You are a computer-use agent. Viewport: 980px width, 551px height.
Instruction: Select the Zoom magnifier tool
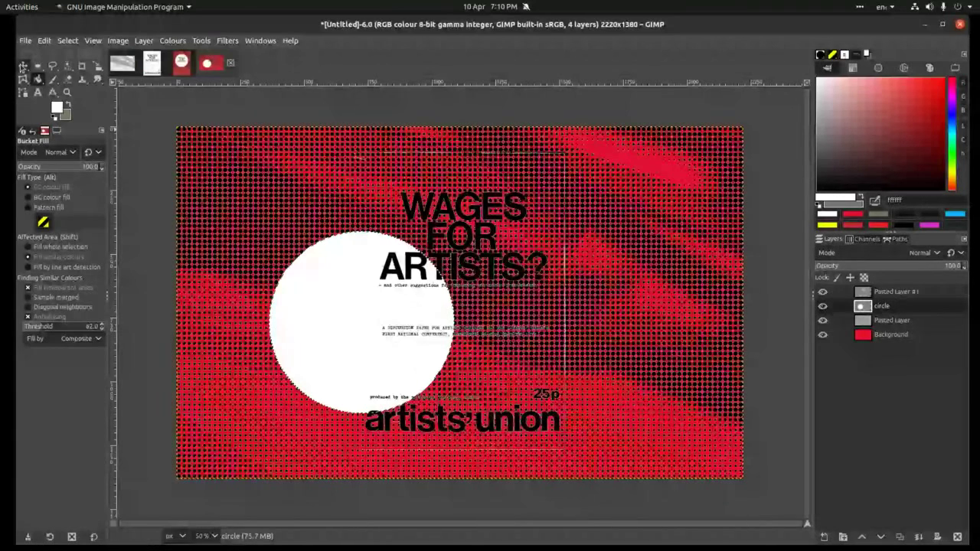[67, 93]
